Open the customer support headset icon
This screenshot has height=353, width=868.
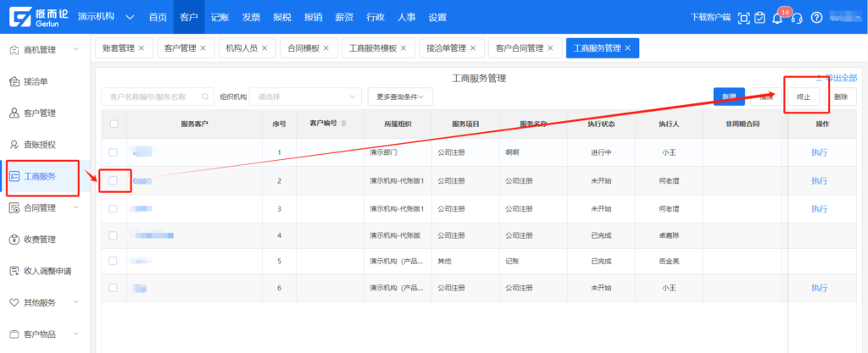(797, 18)
